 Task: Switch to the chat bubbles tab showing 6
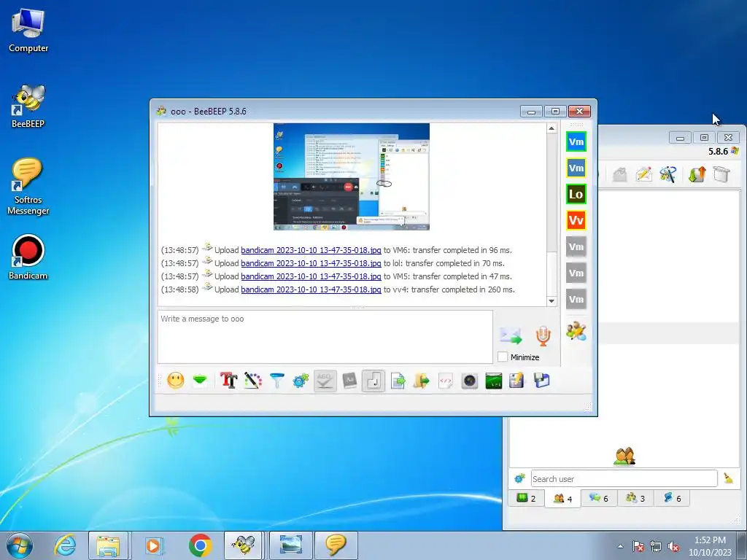pos(599,498)
